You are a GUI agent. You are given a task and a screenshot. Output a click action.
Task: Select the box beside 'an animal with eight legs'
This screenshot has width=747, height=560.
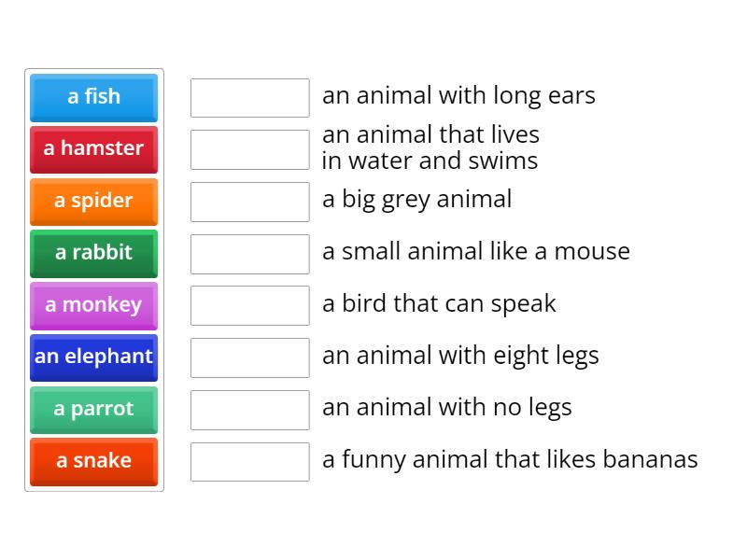pos(249,357)
